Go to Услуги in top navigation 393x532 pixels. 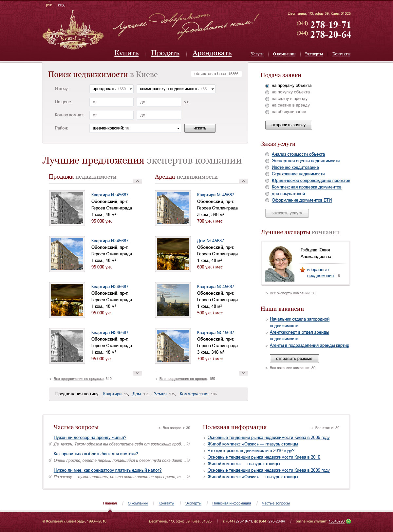(x=257, y=54)
